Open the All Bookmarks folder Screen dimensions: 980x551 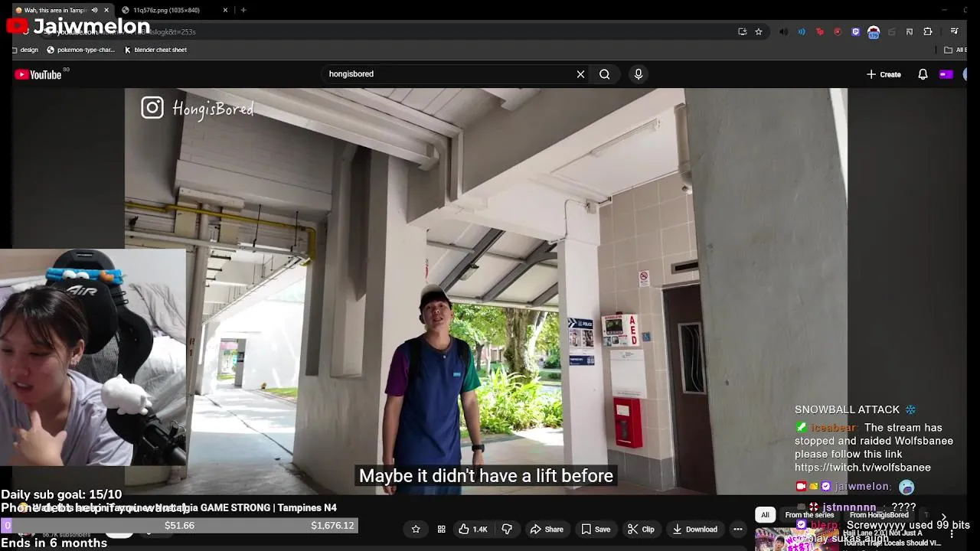point(955,50)
